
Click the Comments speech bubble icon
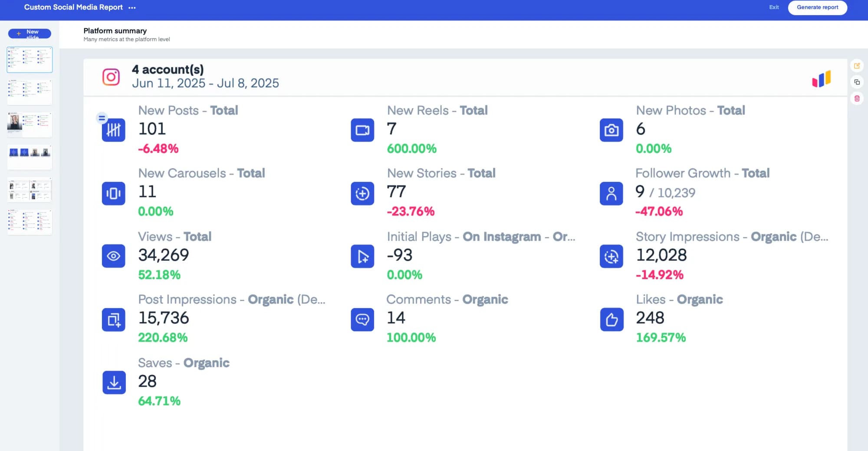coord(362,320)
